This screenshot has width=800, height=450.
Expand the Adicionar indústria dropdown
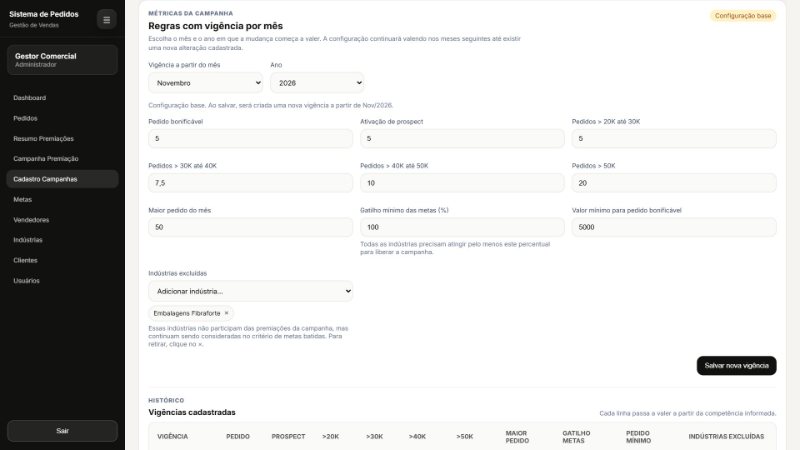pos(251,291)
